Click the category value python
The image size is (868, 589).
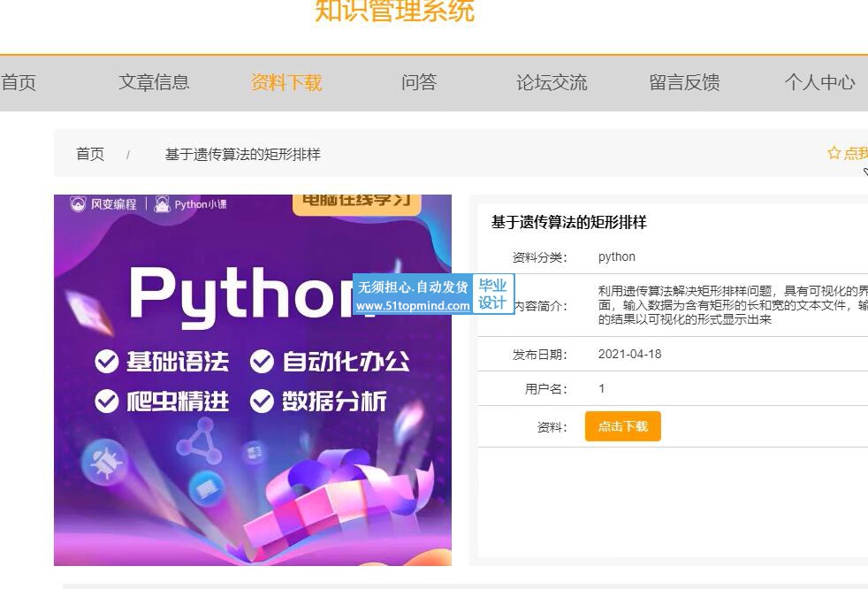[x=617, y=256]
